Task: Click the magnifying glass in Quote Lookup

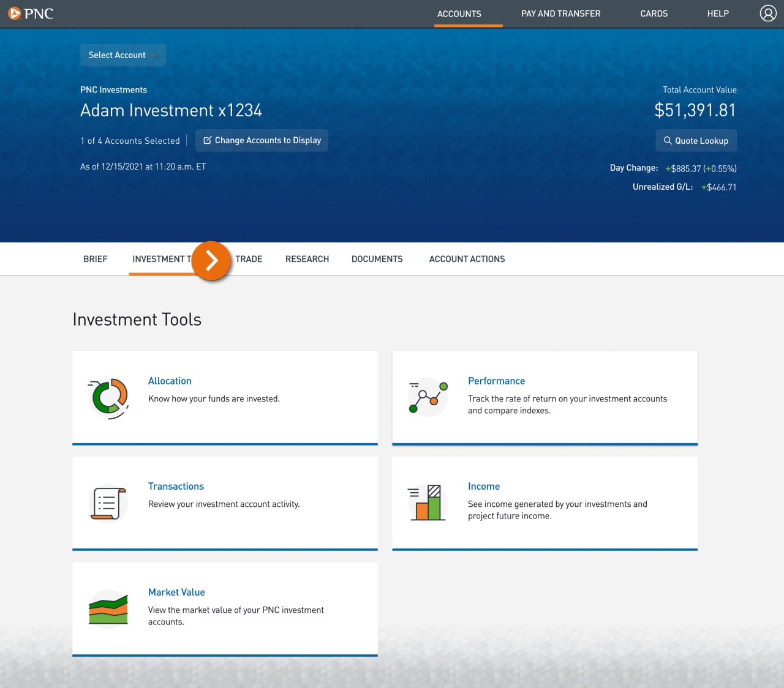Action: click(668, 140)
